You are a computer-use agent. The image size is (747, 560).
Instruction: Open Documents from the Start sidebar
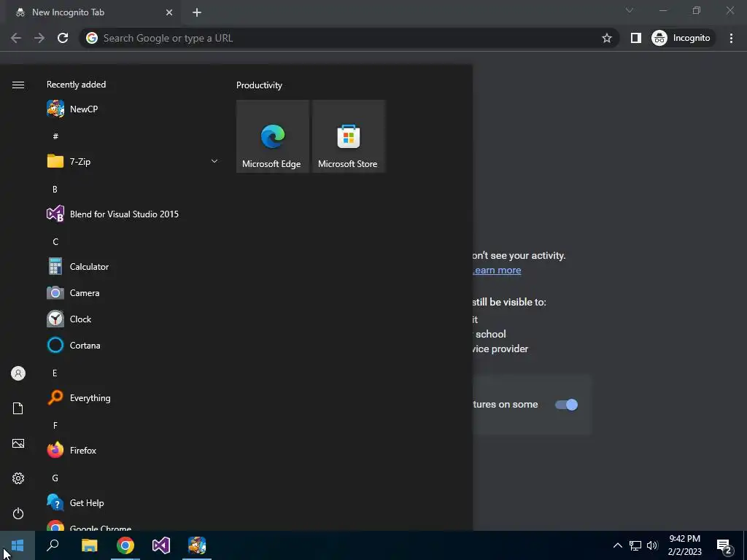(x=18, y=408)
